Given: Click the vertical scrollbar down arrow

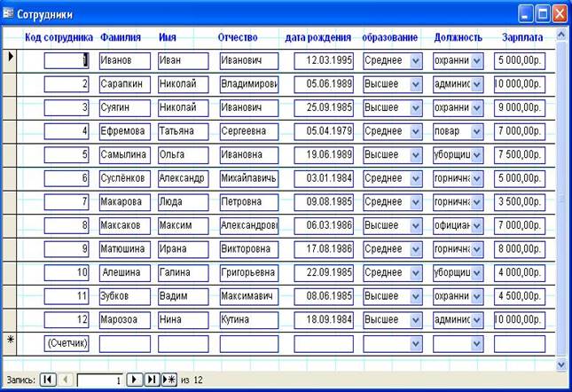Looking at the screenshot, I should pos(561,364).
